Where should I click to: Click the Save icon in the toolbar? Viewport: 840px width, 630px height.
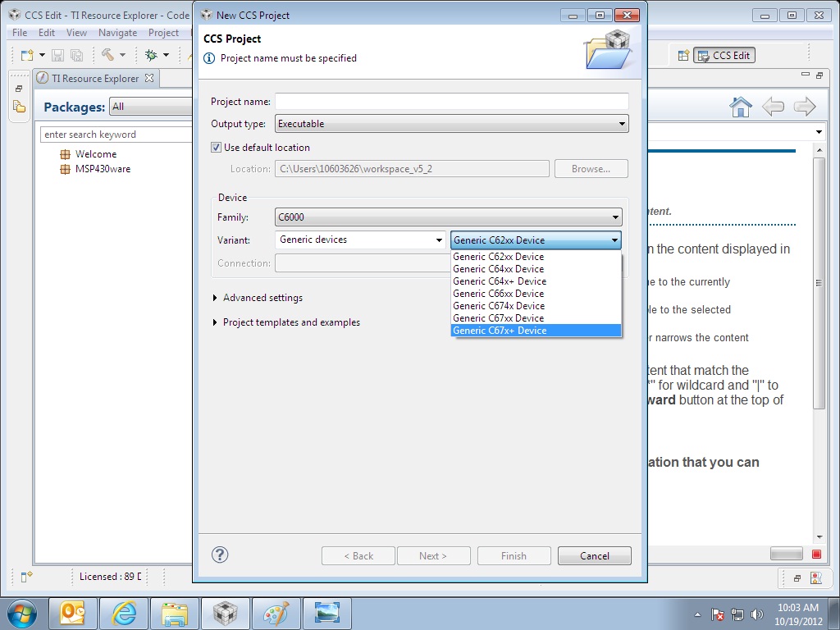point(58,55)
